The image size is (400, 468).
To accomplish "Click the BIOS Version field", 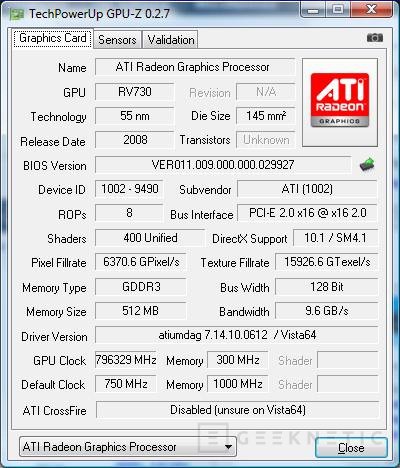I will 223,165.
